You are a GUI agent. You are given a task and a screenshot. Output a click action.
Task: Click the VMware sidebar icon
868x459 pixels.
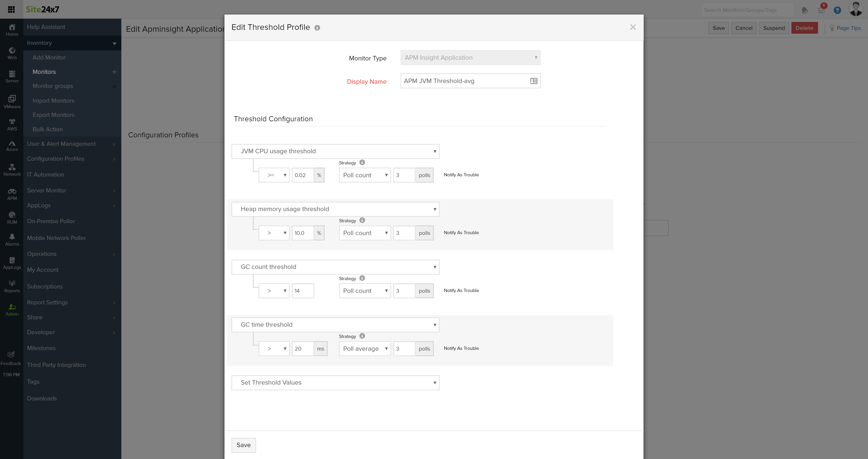(x=12, y=102)
